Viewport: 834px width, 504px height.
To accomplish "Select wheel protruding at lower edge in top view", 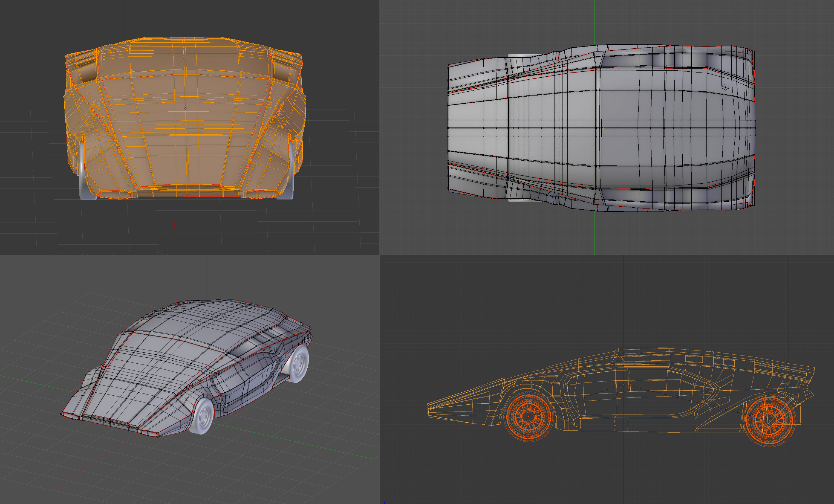I will pyautogui.click(x=526, y=200).
